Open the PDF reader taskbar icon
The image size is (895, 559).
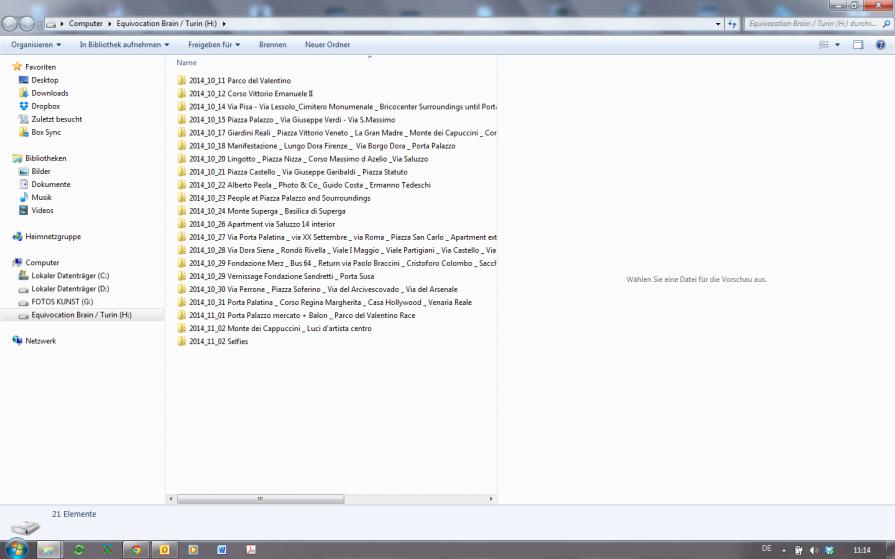click(x=250, y=550)
